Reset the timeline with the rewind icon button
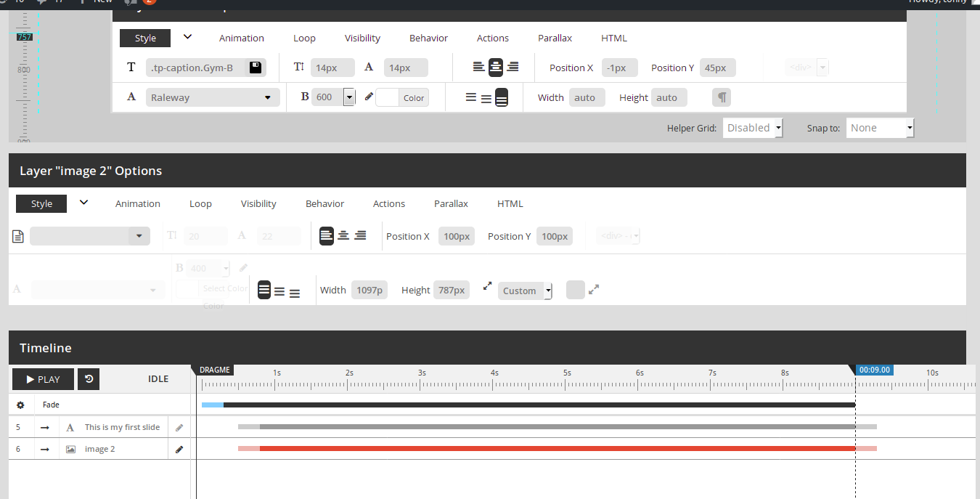 pyautogui.click(x=89, y=379)
